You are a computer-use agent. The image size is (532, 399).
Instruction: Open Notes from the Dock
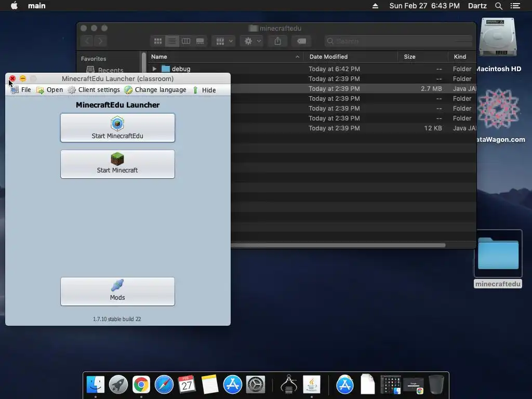[x=210, y=384]
